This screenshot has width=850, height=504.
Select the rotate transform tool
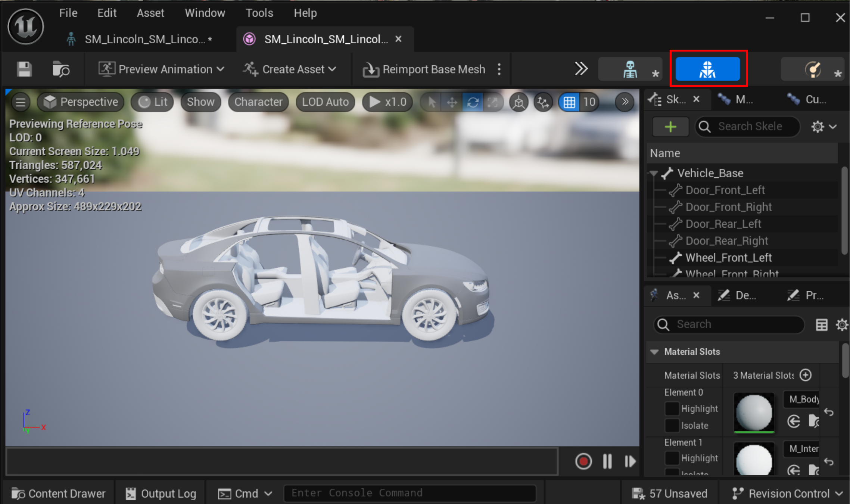point(472,102)
